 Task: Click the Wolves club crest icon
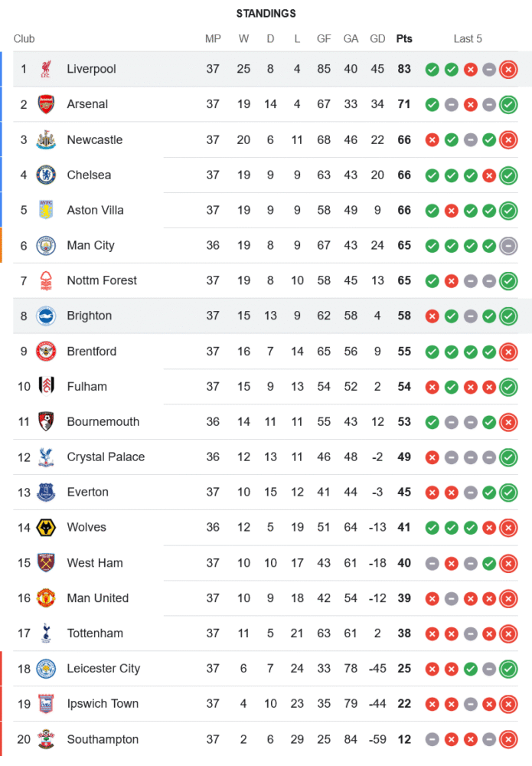pyautogui.click(x=46, y=527)
